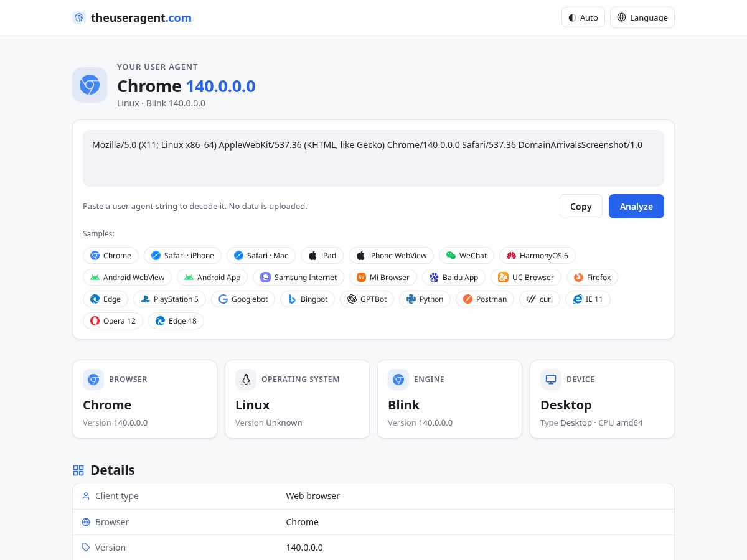Viewport: 747px width, 560px height.
Task: Choose the Samsung Internet sample
Action: [299, 278]
